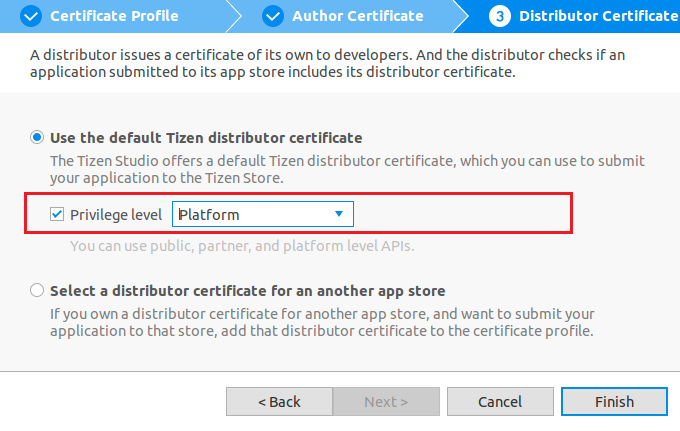Viewport: 680px width, 431px height.
Task: Choose the another app store certificate radio button
Action: click(x=38, y=291)
